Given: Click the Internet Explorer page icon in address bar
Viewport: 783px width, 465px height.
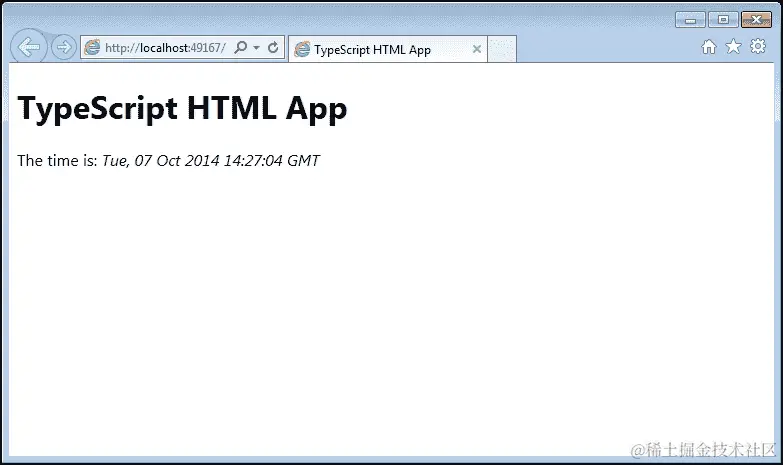Looking at the screenshot, I should 92,47.
